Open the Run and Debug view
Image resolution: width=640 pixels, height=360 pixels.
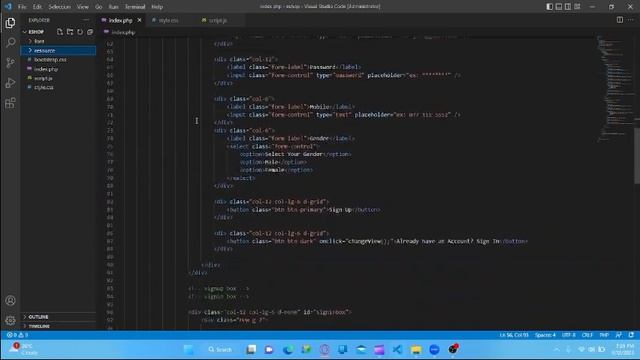click(11, 83)
